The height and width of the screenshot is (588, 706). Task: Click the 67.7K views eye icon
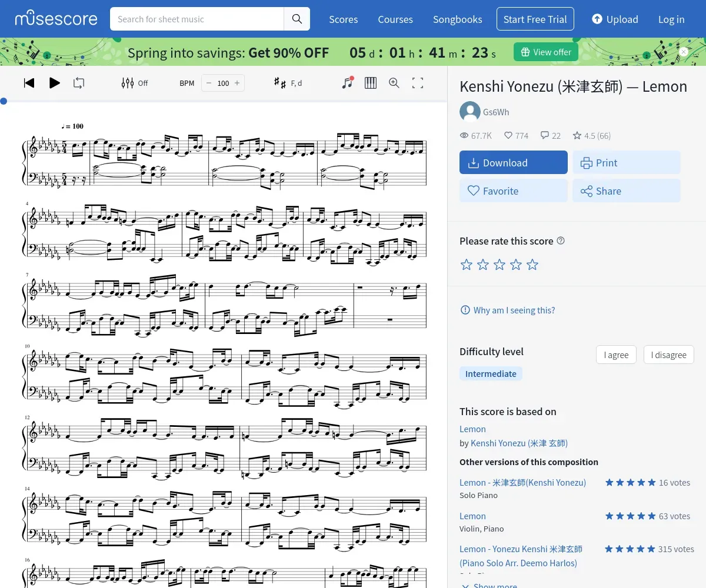pos(464,135)
